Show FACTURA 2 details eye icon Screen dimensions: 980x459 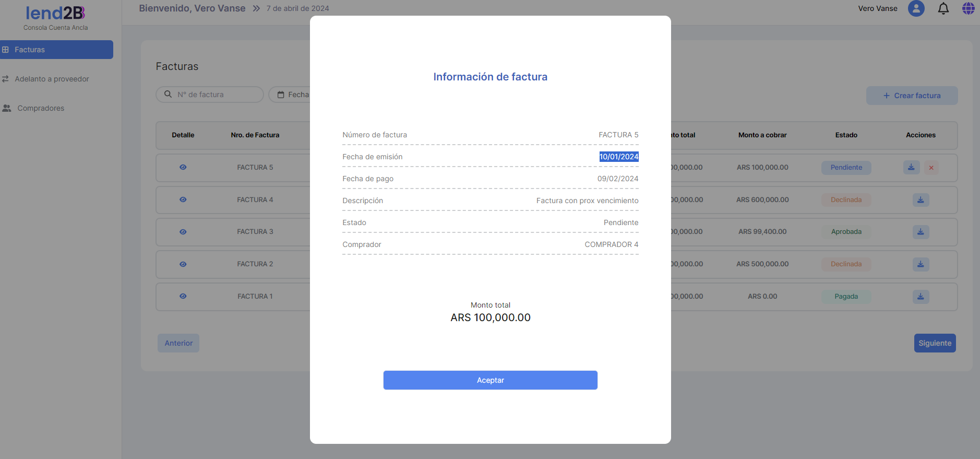[183, 264]
